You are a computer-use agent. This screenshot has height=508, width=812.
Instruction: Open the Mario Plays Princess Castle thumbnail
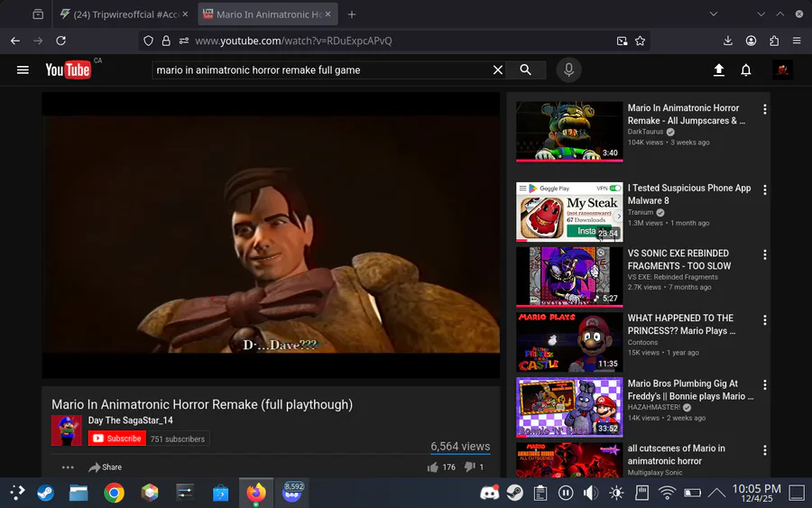coord(569,342)
